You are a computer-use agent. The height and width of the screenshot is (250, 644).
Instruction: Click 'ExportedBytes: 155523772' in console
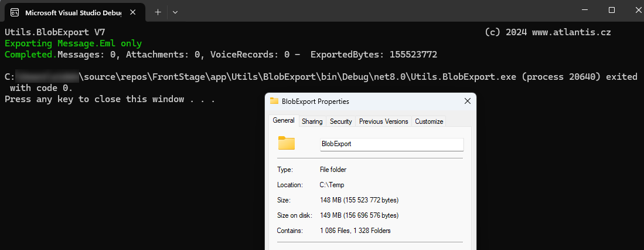[374, 54]
